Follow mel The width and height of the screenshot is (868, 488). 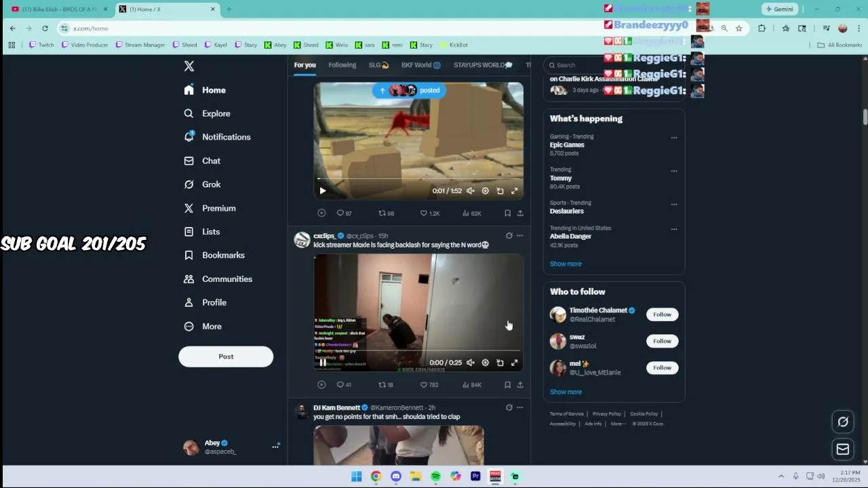663,367
